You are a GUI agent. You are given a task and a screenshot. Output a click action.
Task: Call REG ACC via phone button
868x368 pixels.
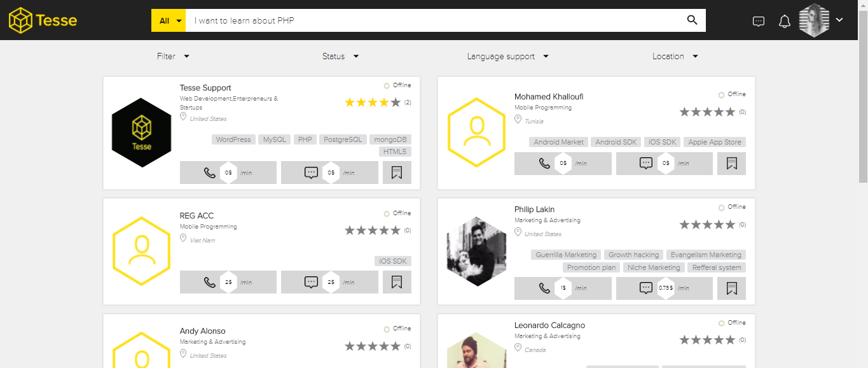point(228,282)
